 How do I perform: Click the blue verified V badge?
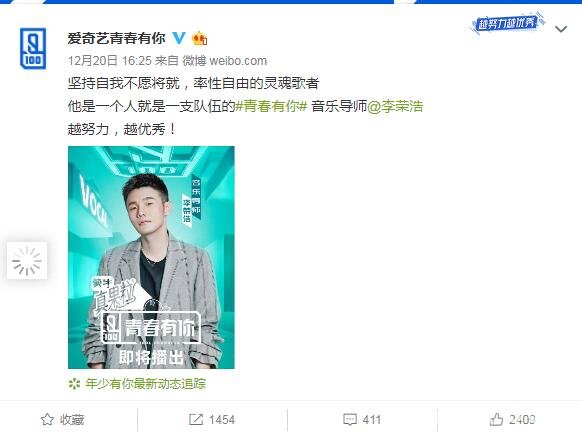pos(179,38)
